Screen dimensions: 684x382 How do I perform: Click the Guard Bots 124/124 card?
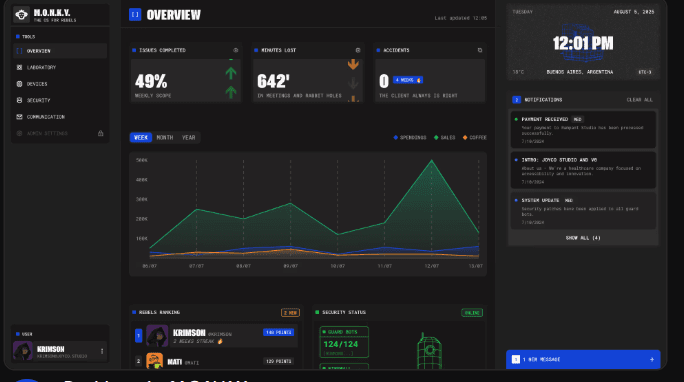(344, 342)
